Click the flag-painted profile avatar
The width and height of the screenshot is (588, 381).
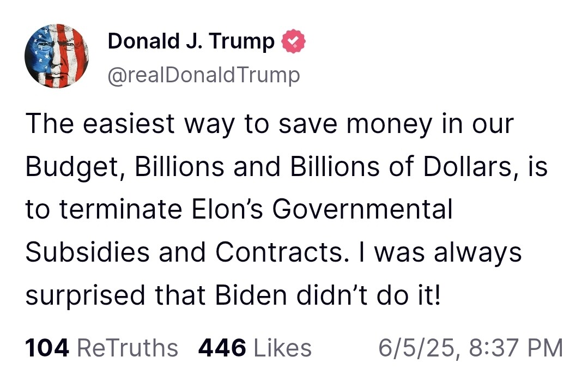click(57, 56)
